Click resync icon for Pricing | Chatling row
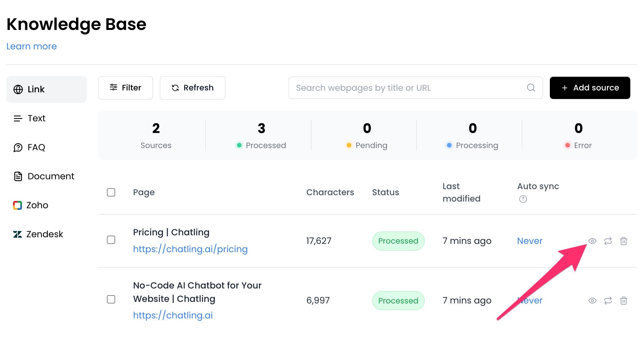 (608, 241)
